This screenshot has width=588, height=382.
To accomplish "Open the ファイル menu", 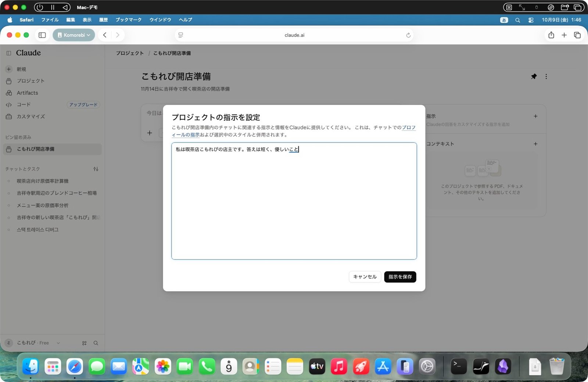I will (x=50, y=20).
